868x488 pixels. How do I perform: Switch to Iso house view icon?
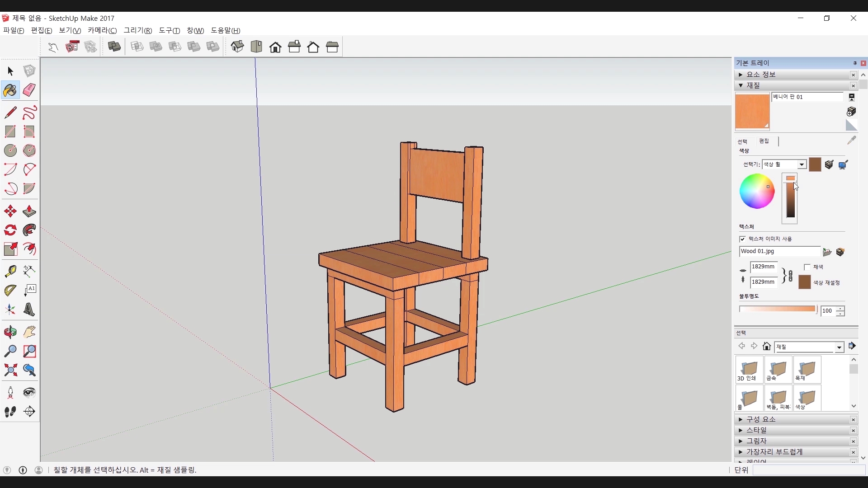pos(237,47)
